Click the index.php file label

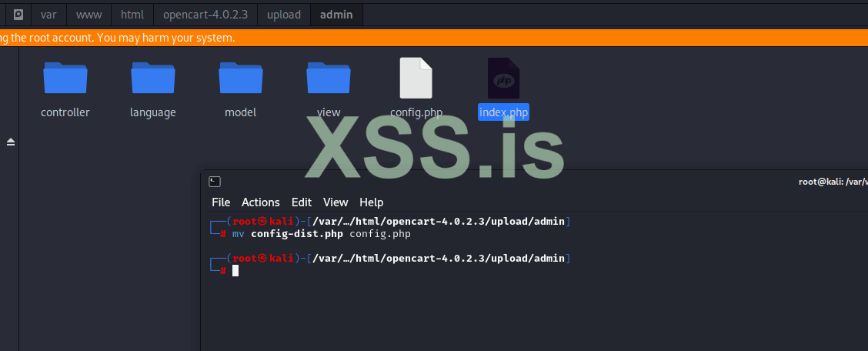504,112
